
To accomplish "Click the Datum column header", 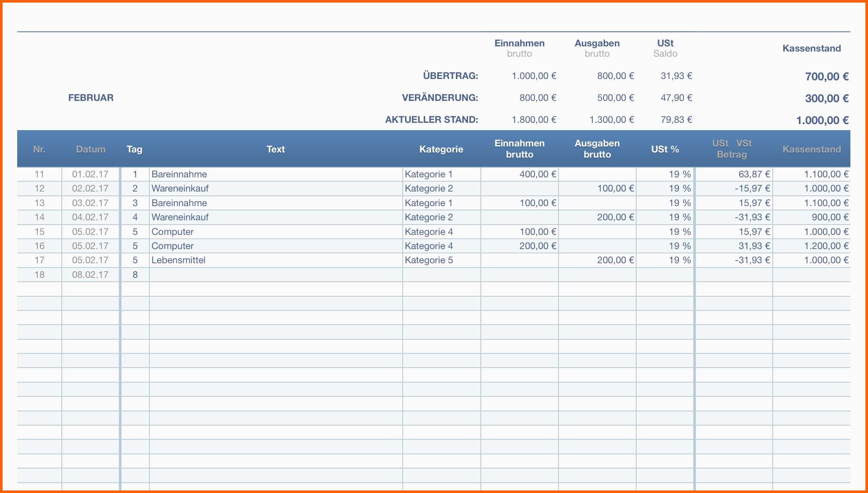I will [x=91, y=149].
